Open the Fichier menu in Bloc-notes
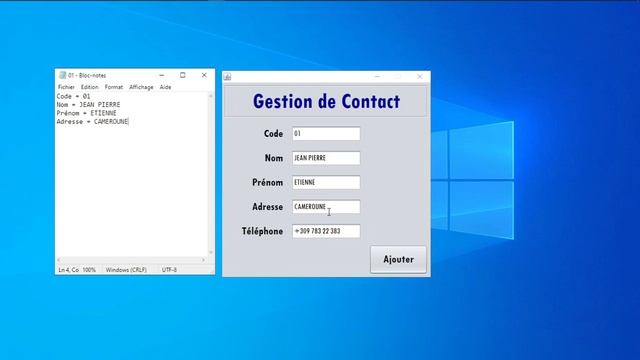640x360 pixels. (66, 87)
